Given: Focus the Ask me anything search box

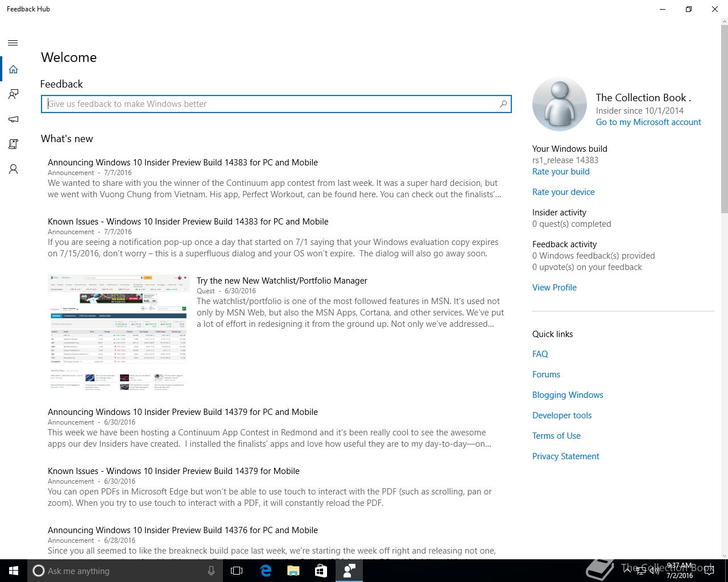Looking at the screenshot, I should coord(124,571).
